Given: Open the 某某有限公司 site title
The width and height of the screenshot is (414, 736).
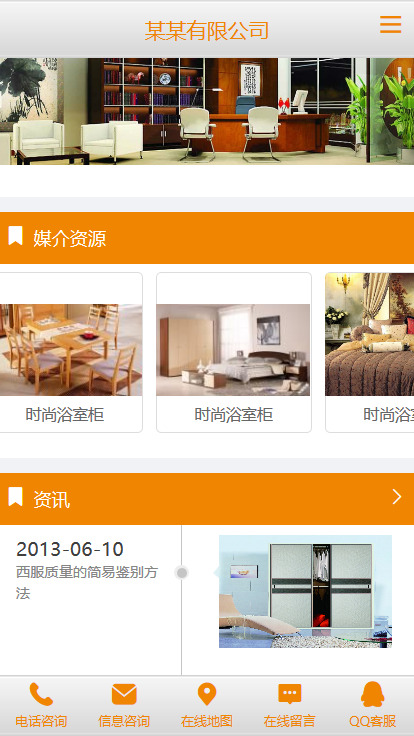Looking at the screenshot, I should point(207,31).
